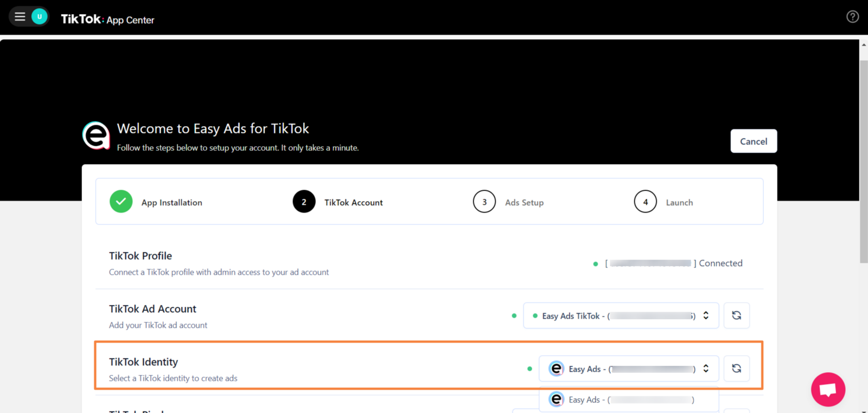Open the TikTok Ad Account dropdown

621,315
